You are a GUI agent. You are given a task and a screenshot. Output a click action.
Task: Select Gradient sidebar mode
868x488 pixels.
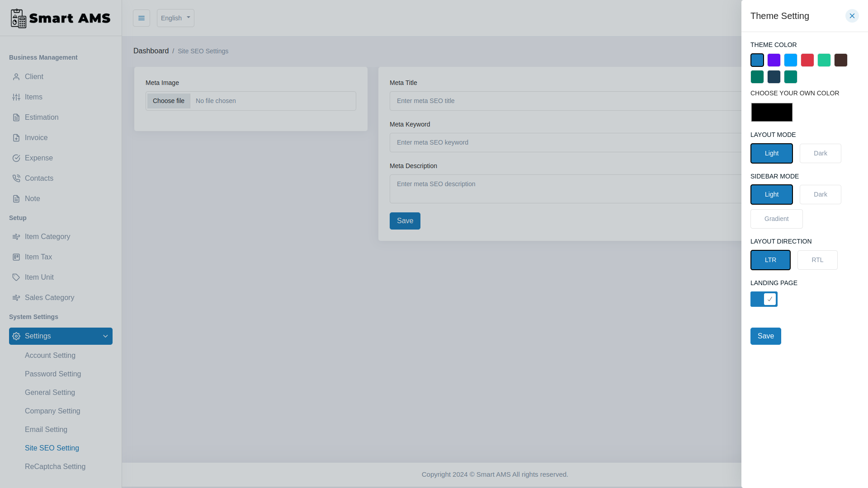coord(776,219)
